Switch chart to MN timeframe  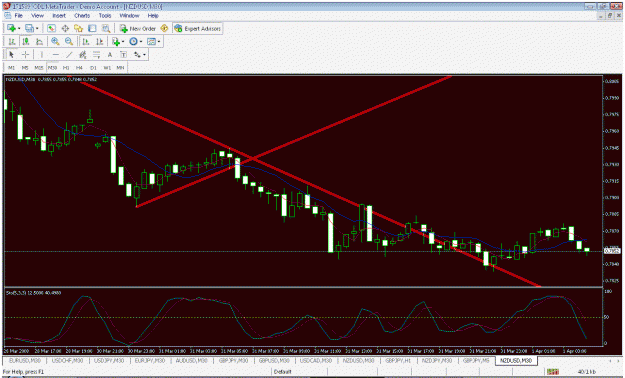click(120, 68)
